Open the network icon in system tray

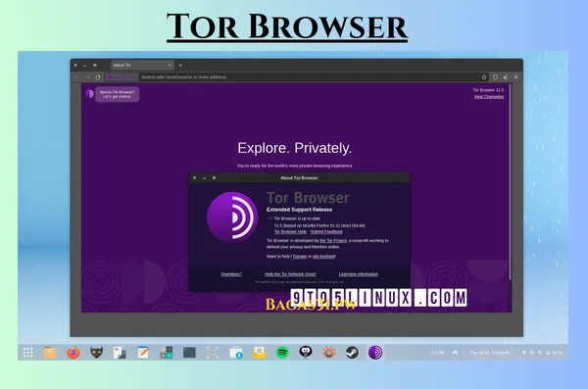pyautogui.click(x=524, y=353)
